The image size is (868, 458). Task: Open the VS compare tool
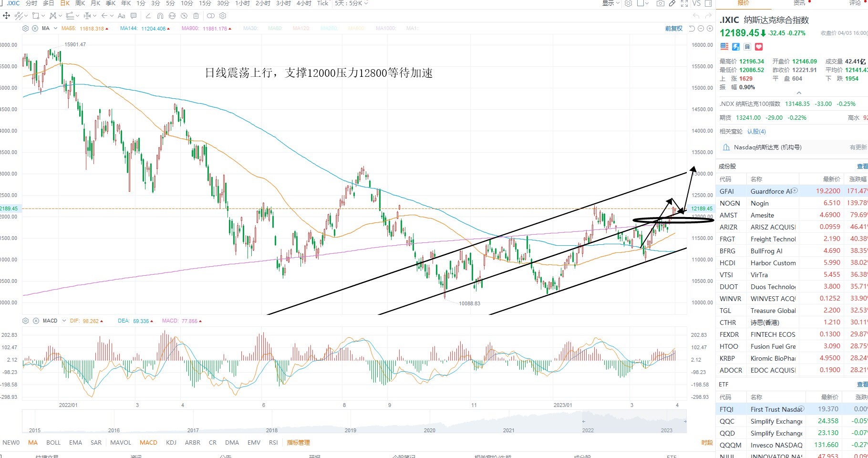[696, 3]
